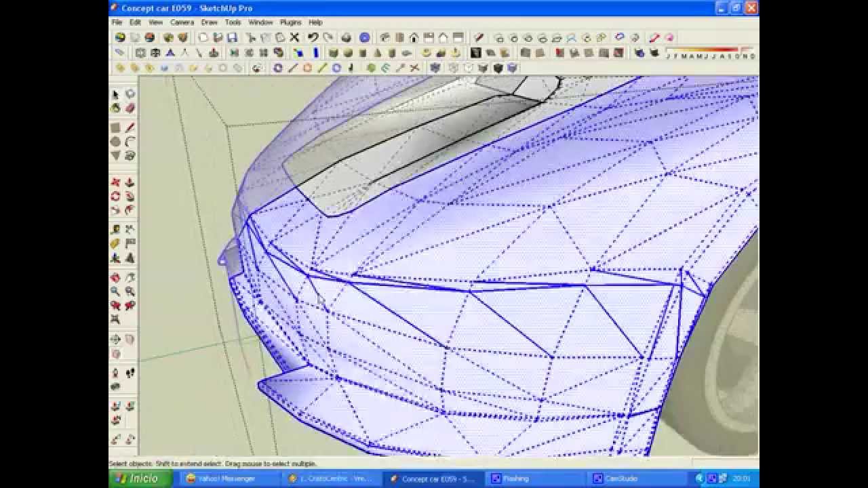Viewport: 868px width, 488px height.
Task: Switch to Front view house icon
Action: click(414, 38)
